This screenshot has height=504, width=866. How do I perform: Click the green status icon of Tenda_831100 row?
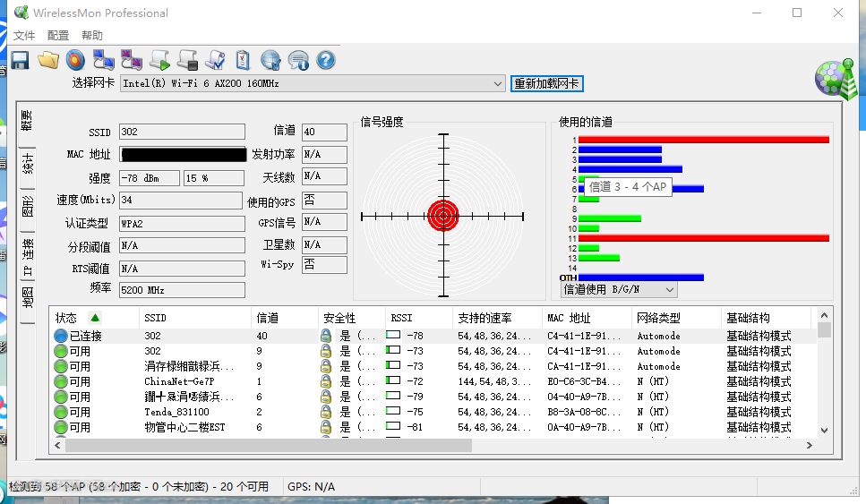pos(61,412)
